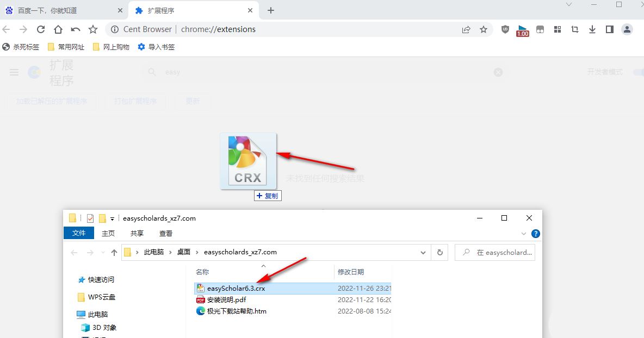Click the 名称 column header

tap(202, 272)
